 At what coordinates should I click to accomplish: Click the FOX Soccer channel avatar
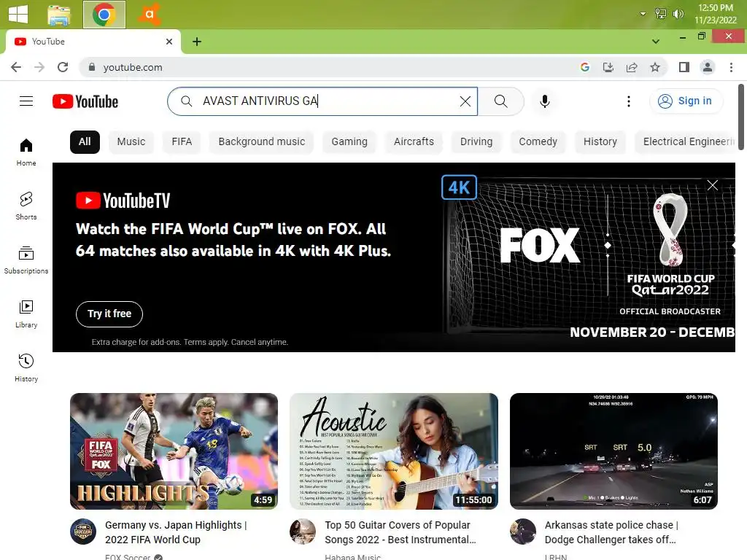(x=83, y=531)
